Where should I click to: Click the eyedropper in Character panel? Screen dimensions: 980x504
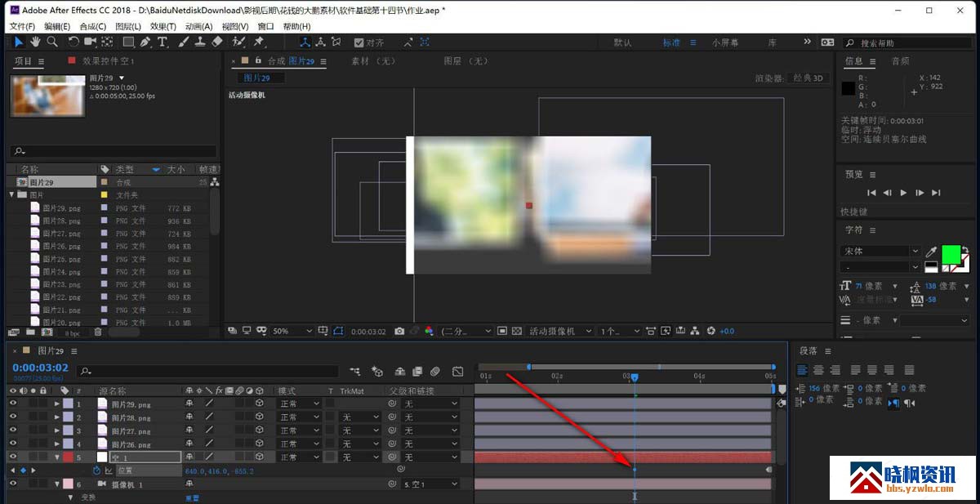[x=930, y=252]
